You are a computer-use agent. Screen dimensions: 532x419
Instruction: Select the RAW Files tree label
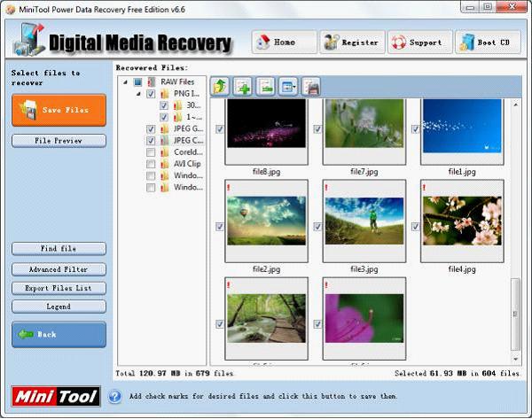[x=177, y=82]
